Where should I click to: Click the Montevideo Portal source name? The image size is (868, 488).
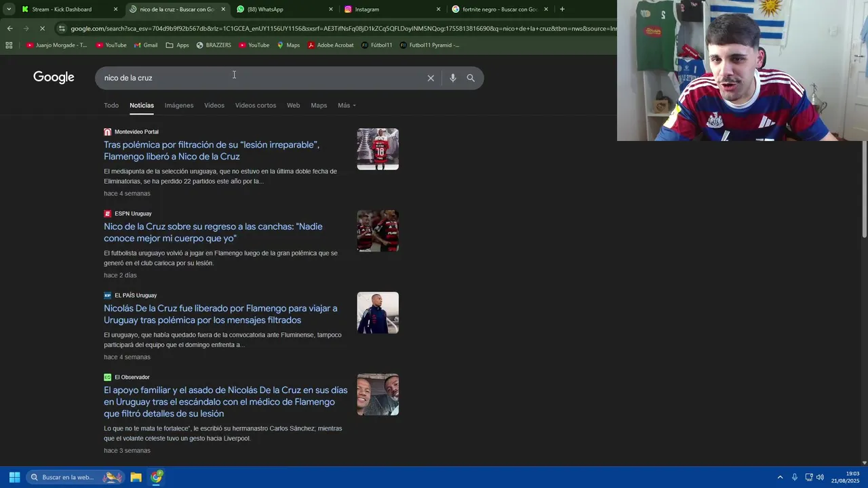click(x=136, y=132)
